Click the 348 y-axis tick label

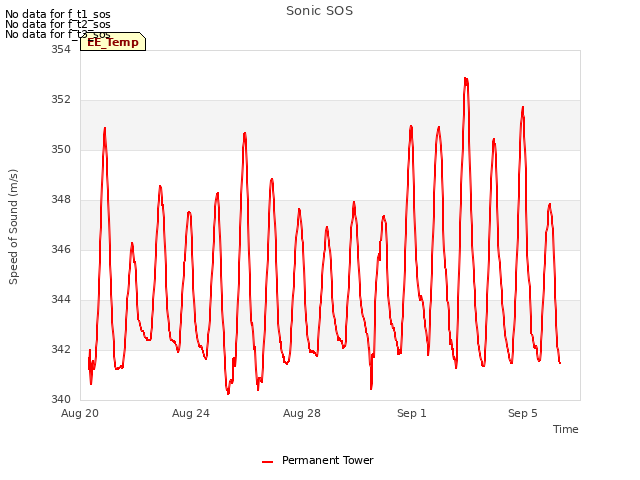click(x=61, y=200)
